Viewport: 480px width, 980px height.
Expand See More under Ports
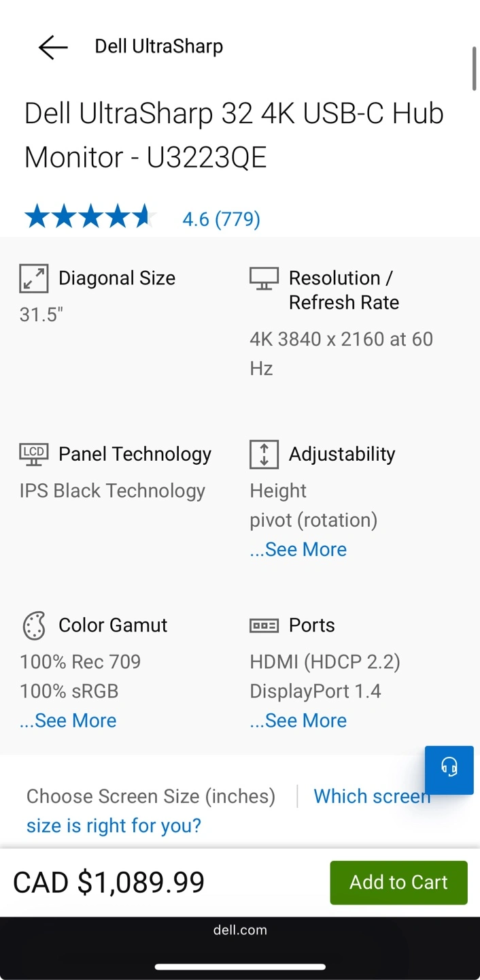click(298, 720)
